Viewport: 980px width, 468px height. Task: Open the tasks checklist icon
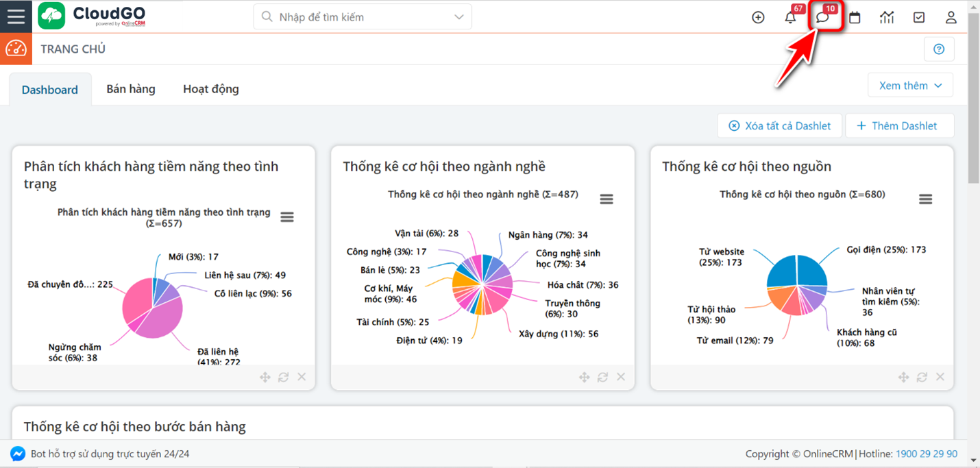(x=919, y=18)
